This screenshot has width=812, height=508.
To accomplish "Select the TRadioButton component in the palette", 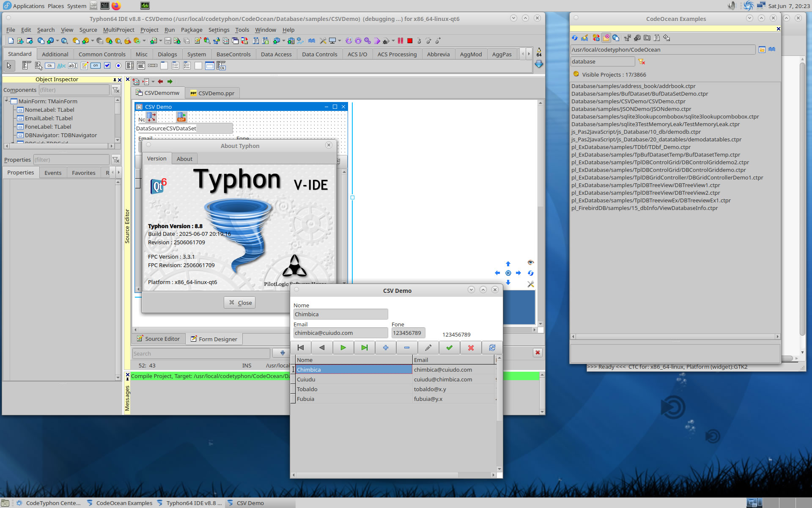I will pyautogui.click(x=118, y=66).
